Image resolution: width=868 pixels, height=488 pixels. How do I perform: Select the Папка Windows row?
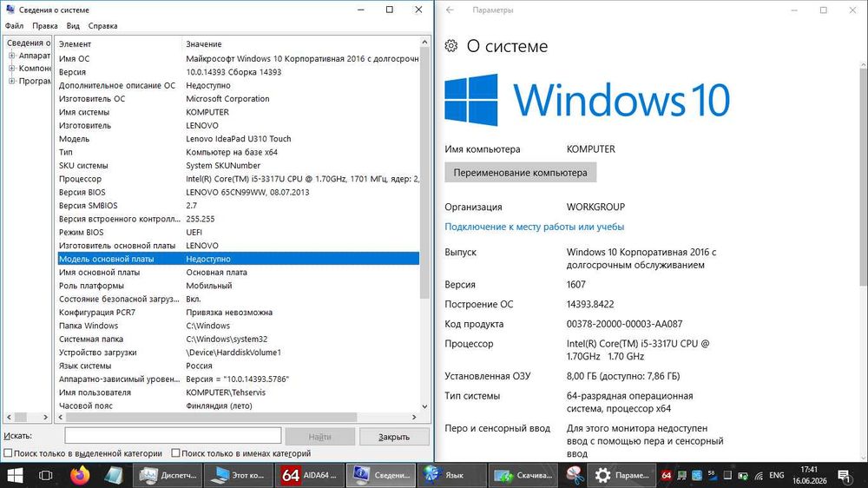tap(238, 326)
